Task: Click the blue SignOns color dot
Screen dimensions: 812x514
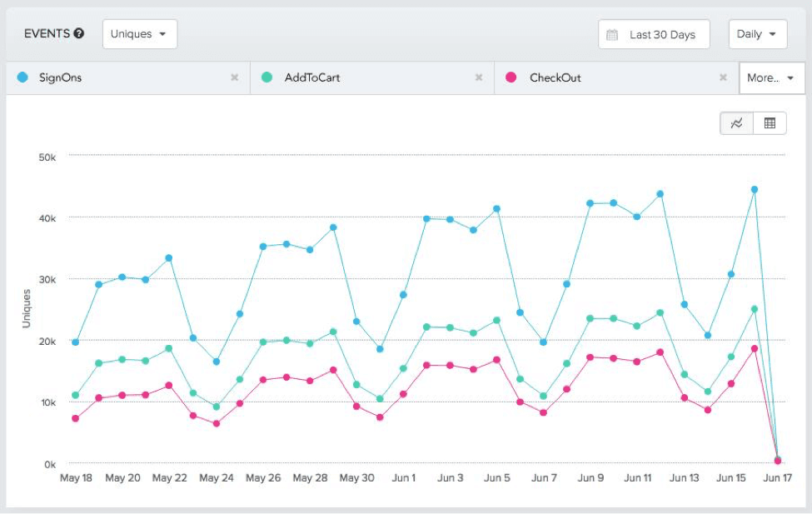Action: (22, 77)
